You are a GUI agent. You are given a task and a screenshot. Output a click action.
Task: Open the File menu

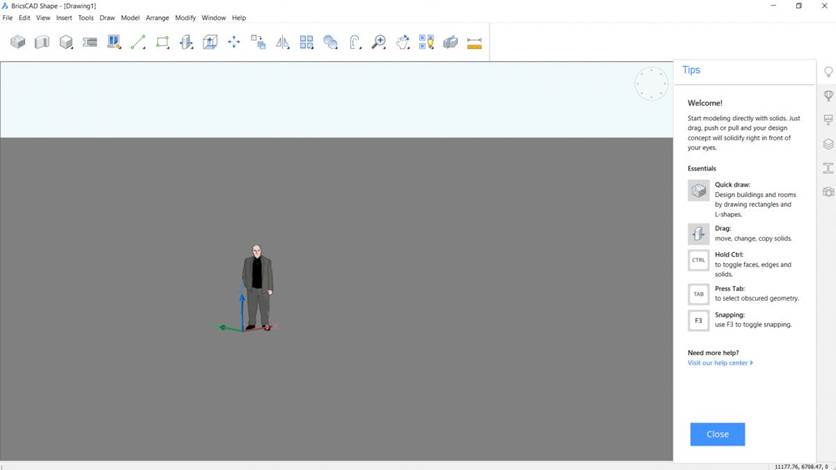pos(7,18)
